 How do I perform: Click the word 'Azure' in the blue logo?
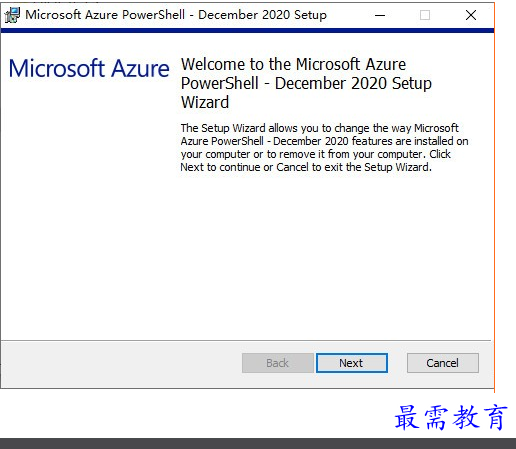click(x=140, y=68)
